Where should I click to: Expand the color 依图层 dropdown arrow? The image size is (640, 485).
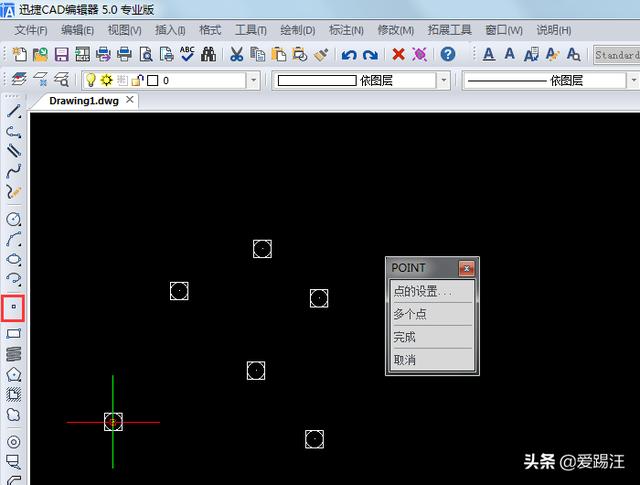pyautogui.click(x=443, y=80)
